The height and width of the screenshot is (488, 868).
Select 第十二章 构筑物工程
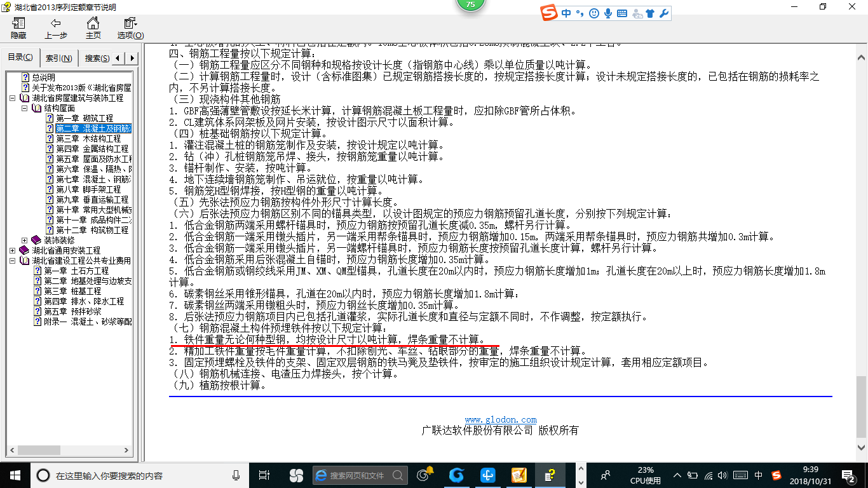pyautogui.click(x=92, y=230)
